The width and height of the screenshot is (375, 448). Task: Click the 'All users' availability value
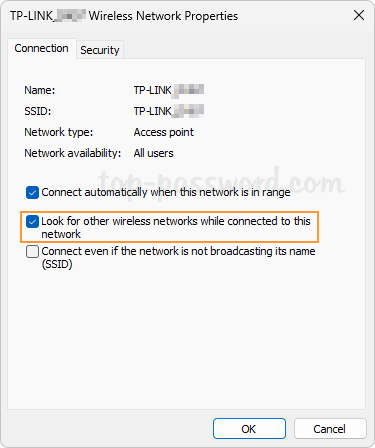(154, 153)
